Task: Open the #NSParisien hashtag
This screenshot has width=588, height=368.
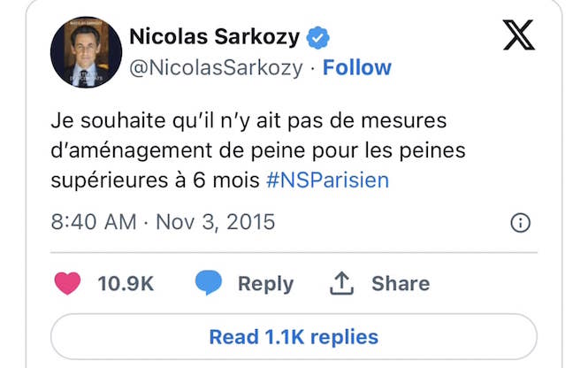Action: point(327,180)
